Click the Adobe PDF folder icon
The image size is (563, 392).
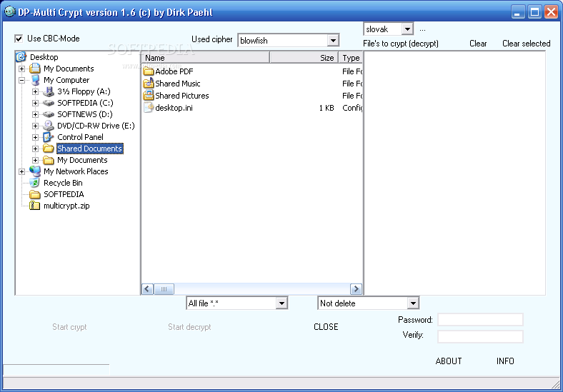[x=149, y=71]
